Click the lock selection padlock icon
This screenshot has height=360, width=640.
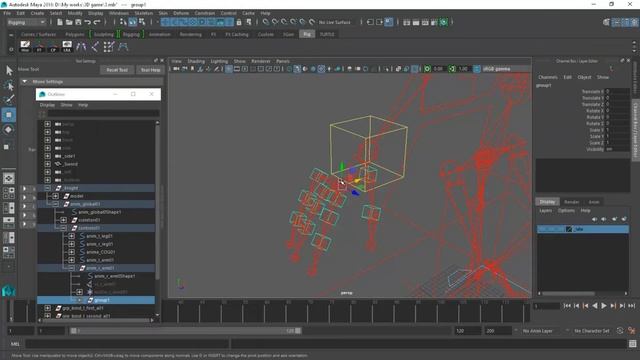[239, 22]
